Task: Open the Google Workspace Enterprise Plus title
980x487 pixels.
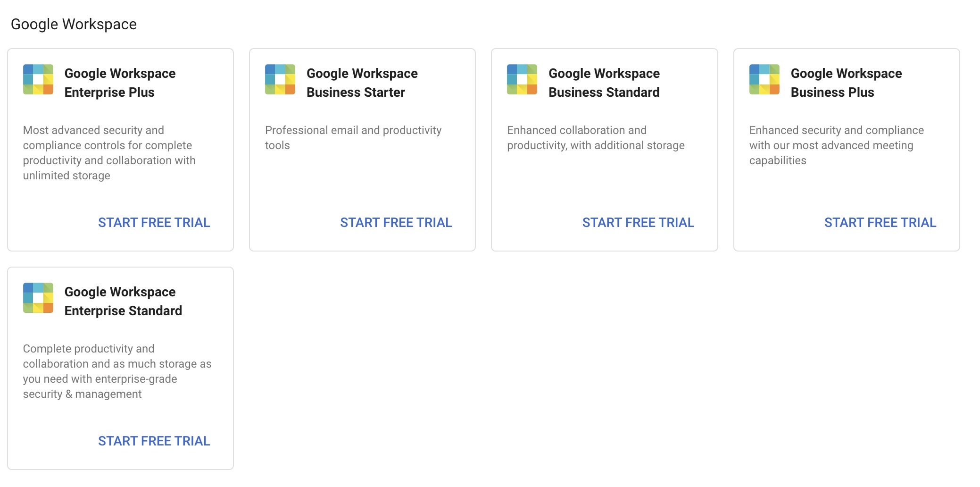Action: click(120, 83)
